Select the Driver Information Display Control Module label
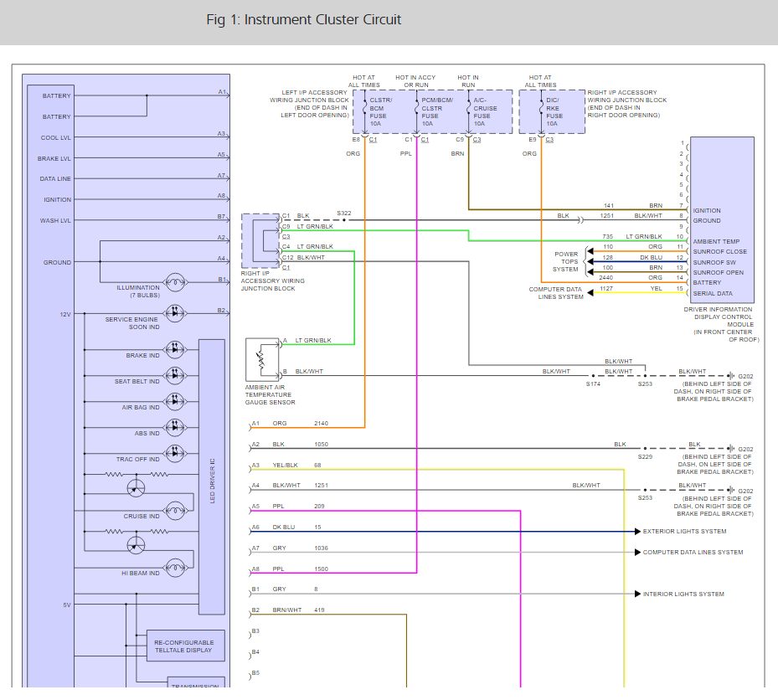778x700 pixels. tap(718, 325)
